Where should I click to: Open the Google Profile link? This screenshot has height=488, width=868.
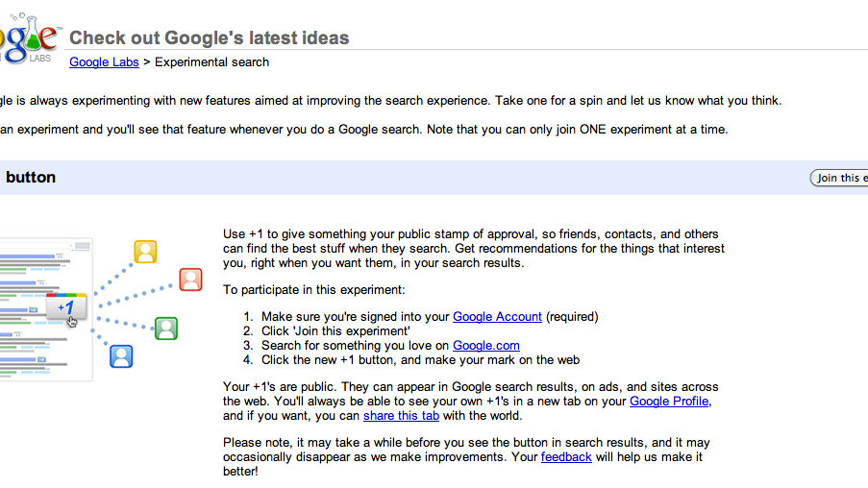[x=669, y=401]
